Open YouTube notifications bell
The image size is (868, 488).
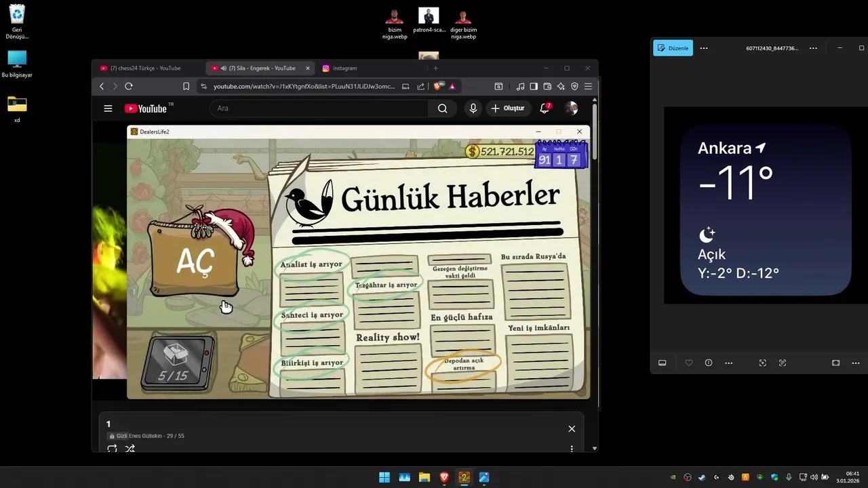(545, 108)
